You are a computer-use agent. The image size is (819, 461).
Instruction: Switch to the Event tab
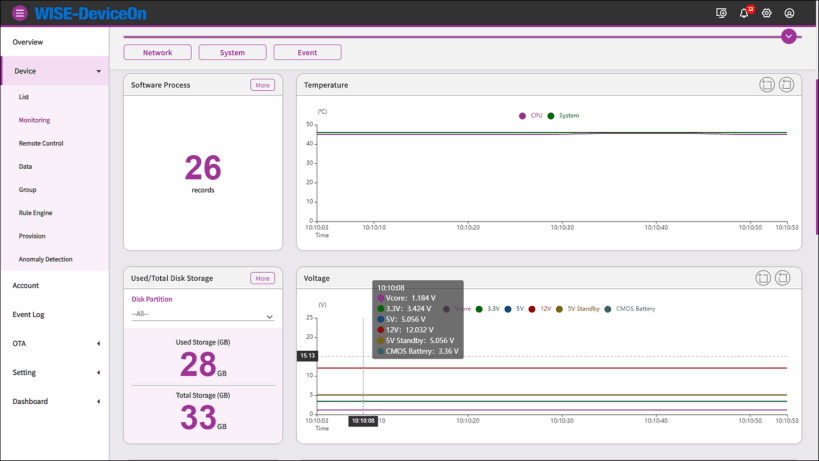[x=307, y=53]
